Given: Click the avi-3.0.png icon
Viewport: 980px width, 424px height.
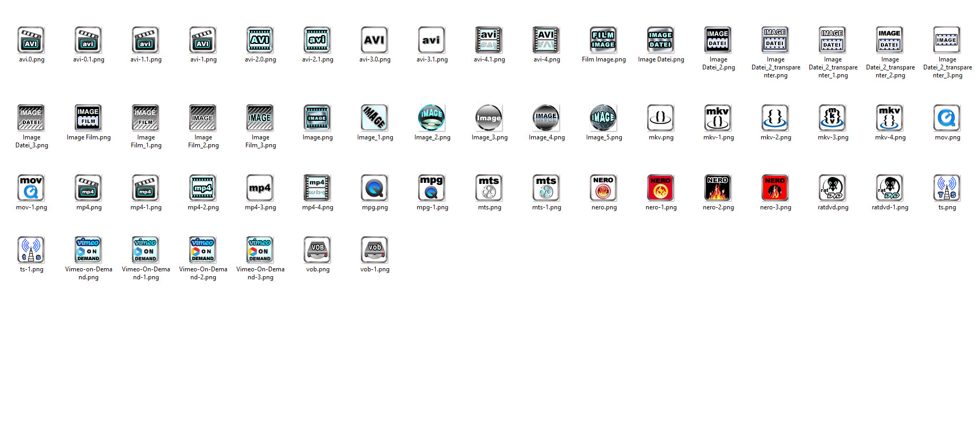Looking at the screenshot, I should [x=375, y=40].
